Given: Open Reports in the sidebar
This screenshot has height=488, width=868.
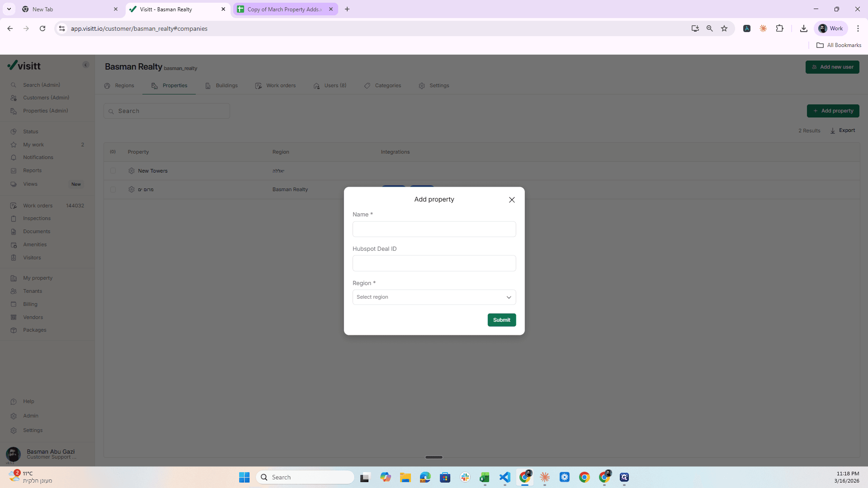Looking at the screenshot, I should [32, 170].
